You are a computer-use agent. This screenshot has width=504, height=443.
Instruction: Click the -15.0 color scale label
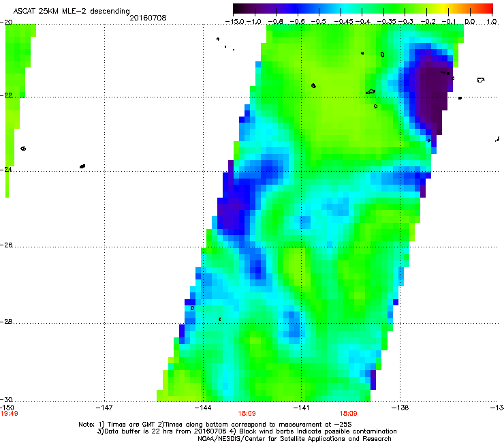coord(235,22)
